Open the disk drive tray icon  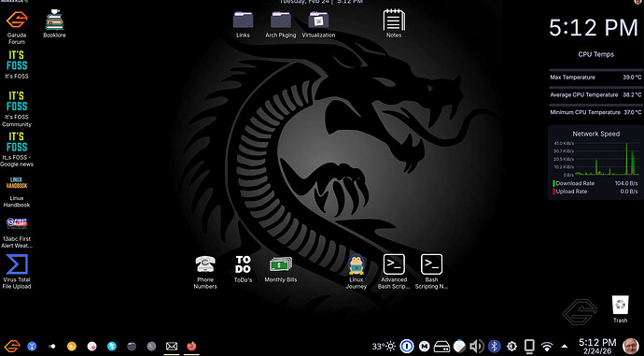coord(441,346)
